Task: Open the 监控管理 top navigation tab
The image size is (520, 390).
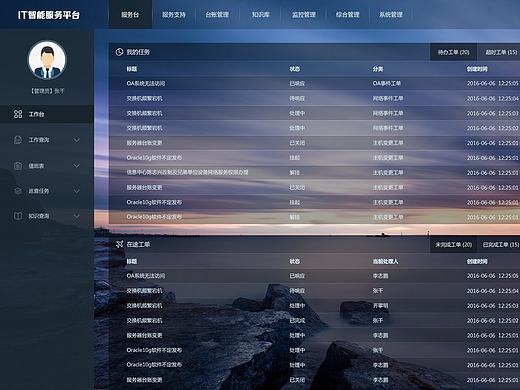Action: tap(304, 15)
